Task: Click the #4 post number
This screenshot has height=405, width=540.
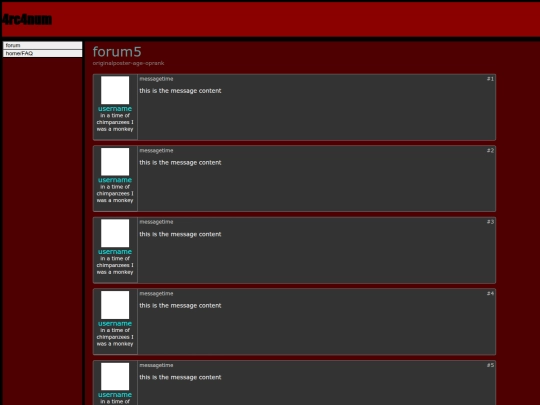Action: (490, 293)
